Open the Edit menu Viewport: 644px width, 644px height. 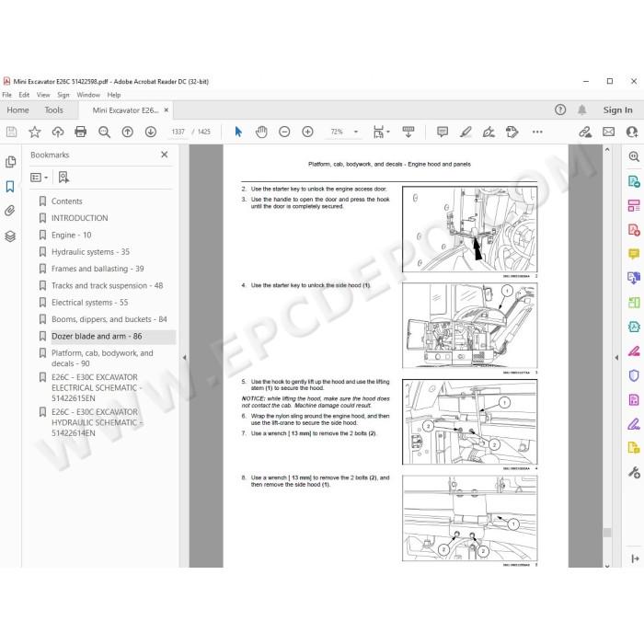24,95
